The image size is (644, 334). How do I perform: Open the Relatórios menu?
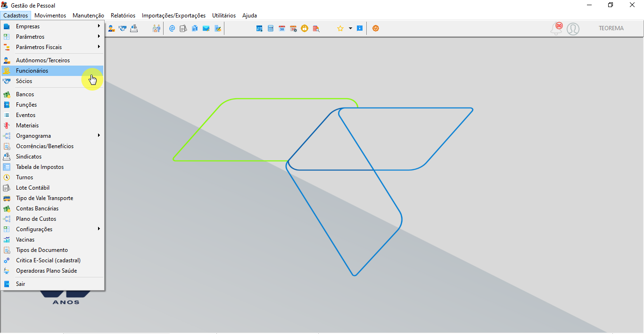(x=123, y=16)
